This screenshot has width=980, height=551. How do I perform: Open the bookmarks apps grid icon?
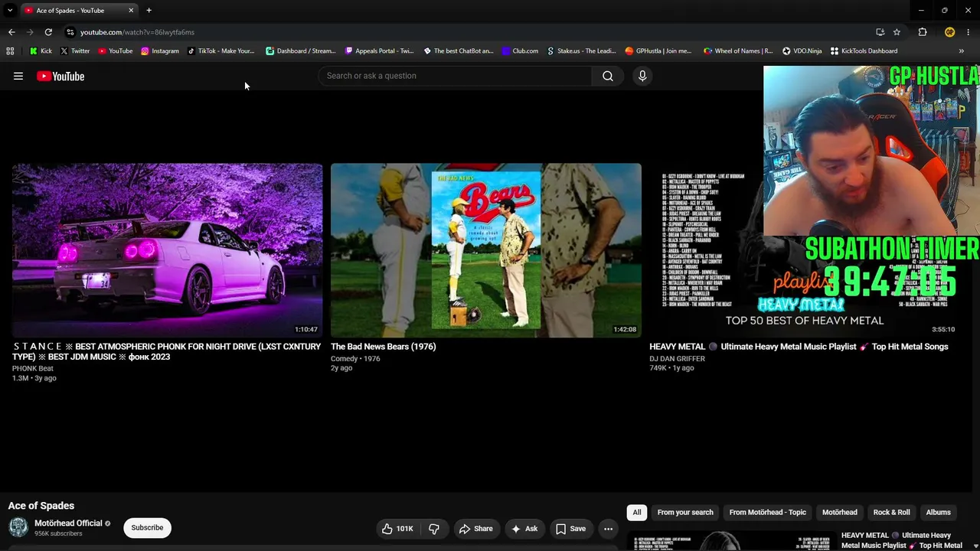point(10,51)
